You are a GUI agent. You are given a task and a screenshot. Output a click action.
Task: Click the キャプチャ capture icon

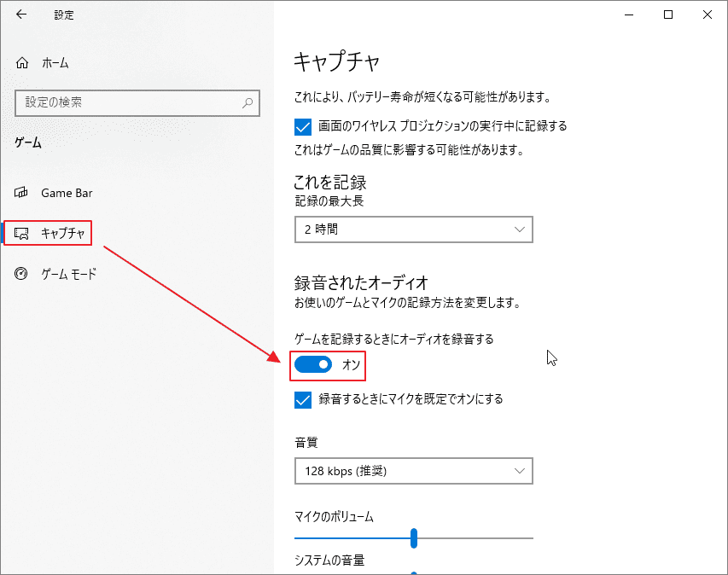coord(20,232)
